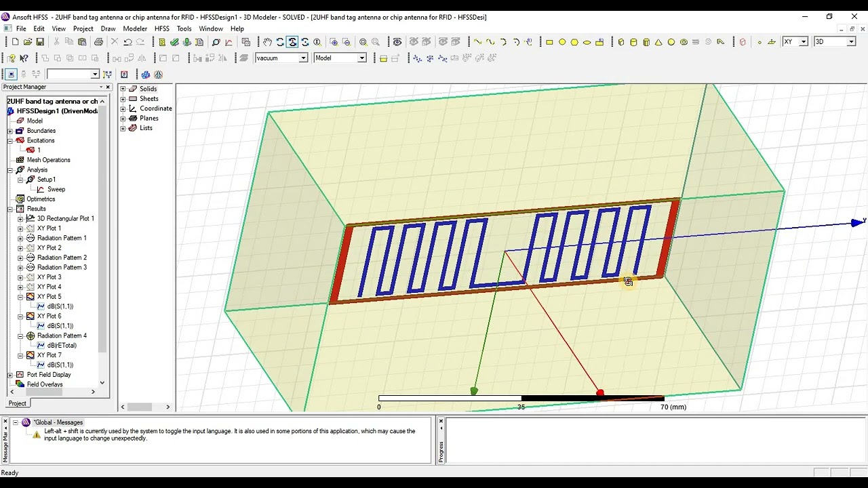The height and width of the screenshot is (488, 868).
Task: Open the Draw menu
Action: pos(108,28)
